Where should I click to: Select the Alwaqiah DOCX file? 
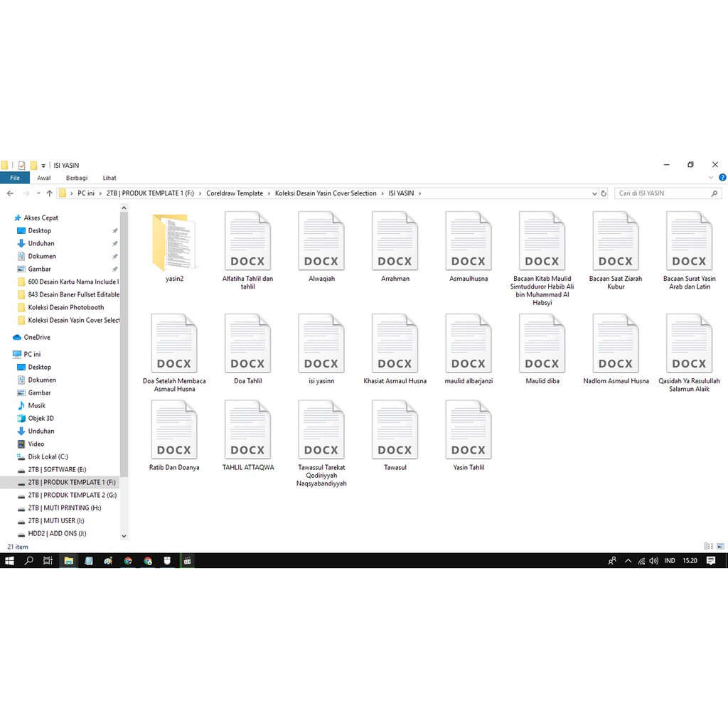(321, 243)
